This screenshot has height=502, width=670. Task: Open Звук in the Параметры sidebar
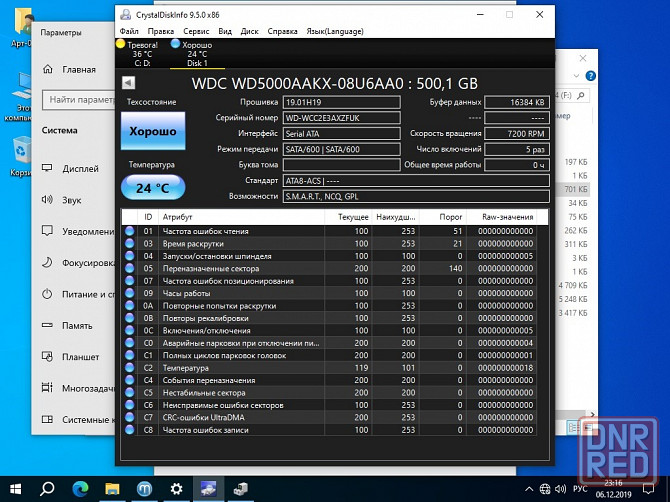coord(73,200)
